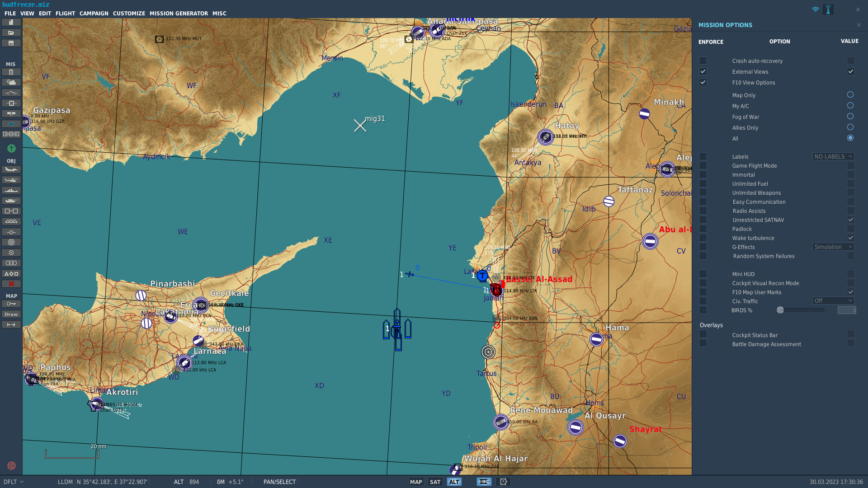Screen dimensions: 868x488
Task: Adjust the BIRDS % slider handle
Action: click(780, 310)
